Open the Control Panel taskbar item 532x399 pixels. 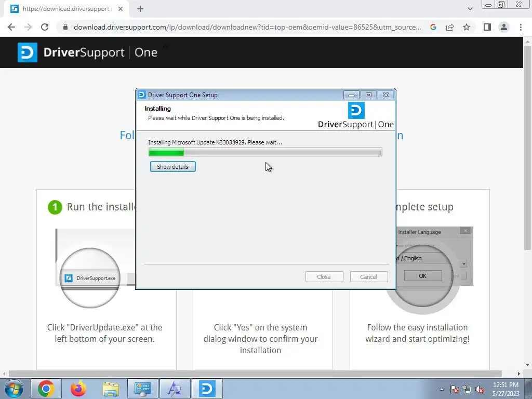point(142,389)
